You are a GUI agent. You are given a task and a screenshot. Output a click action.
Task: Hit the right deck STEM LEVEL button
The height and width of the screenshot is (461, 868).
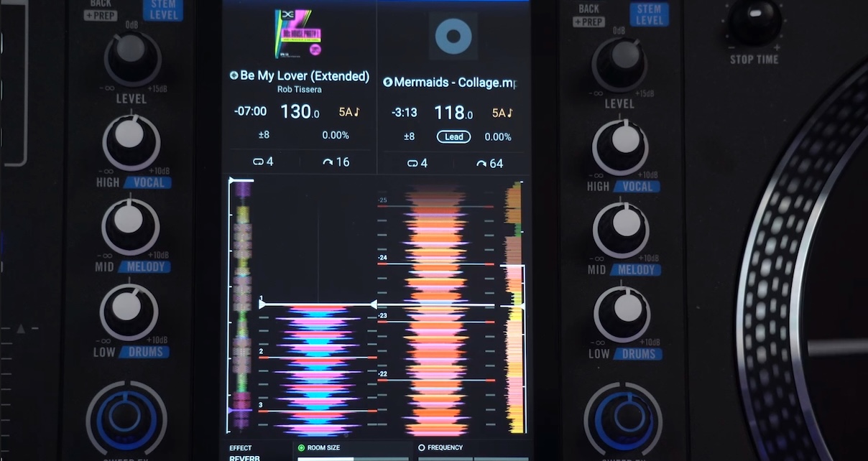(649, 14)
